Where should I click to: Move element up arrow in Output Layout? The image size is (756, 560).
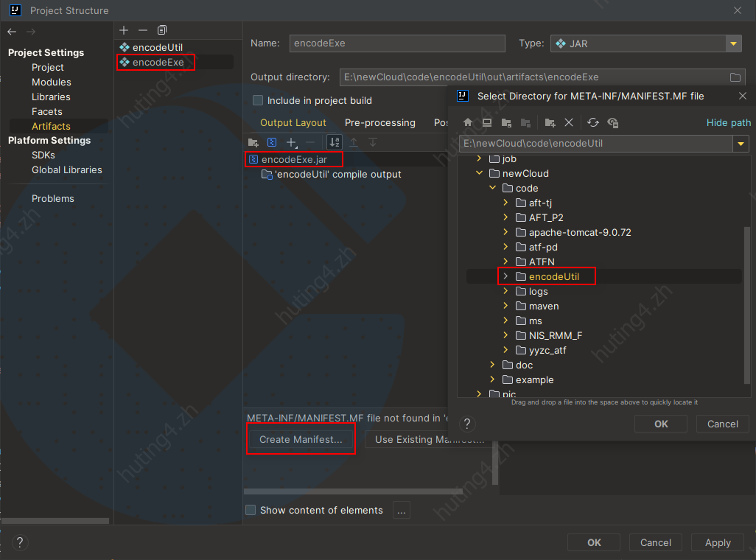coord(354,142)
